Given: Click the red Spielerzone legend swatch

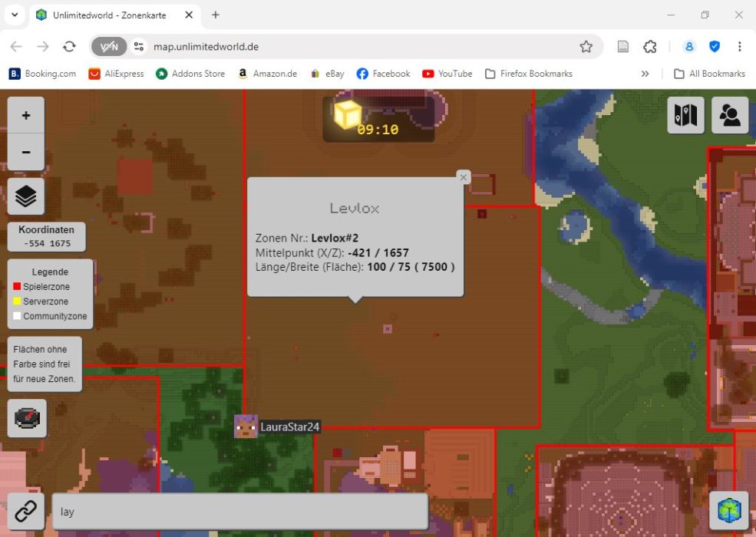Looking at the screenshot, I should pyautogui.click(x=17, y=286).
